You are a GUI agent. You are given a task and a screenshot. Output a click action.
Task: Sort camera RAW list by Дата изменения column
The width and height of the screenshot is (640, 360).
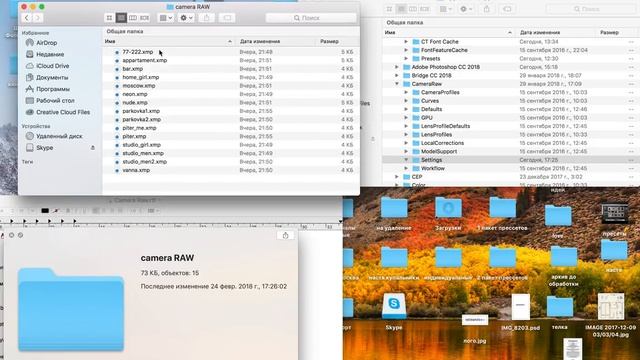276,41
